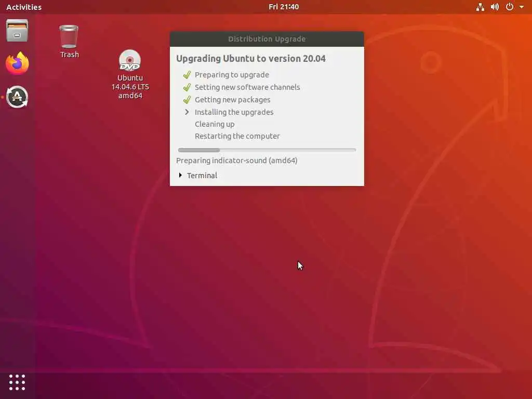Open the network status icon in top bar

click(480, 7)
